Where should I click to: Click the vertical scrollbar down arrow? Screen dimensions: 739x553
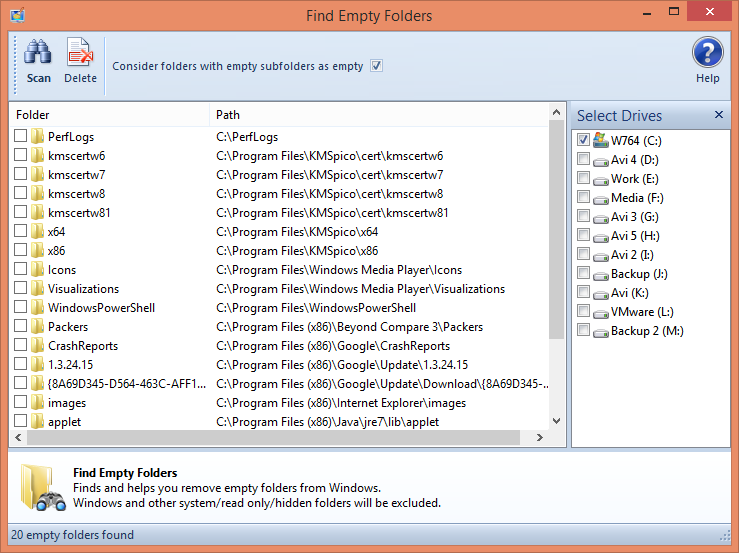(x=557, y=421)
